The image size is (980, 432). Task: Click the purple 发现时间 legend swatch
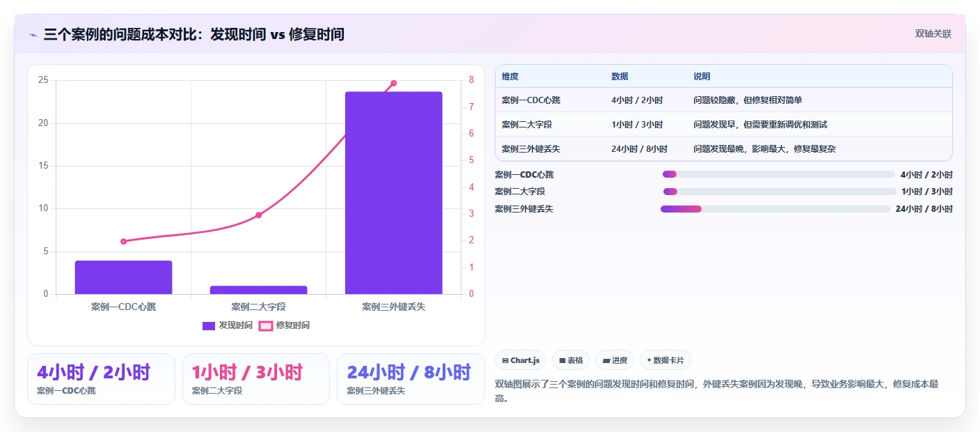point(209,325)
